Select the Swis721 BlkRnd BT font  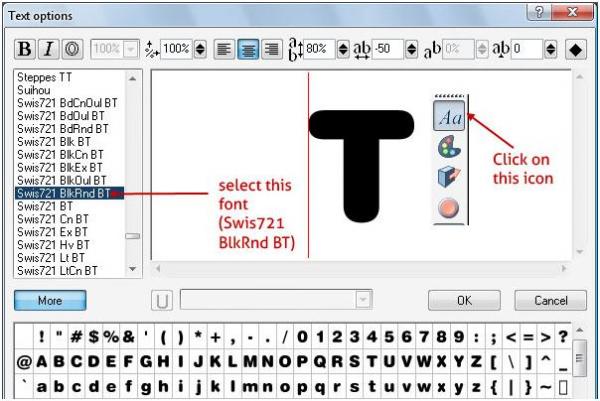pyautogui.click(x=70, y=194)
